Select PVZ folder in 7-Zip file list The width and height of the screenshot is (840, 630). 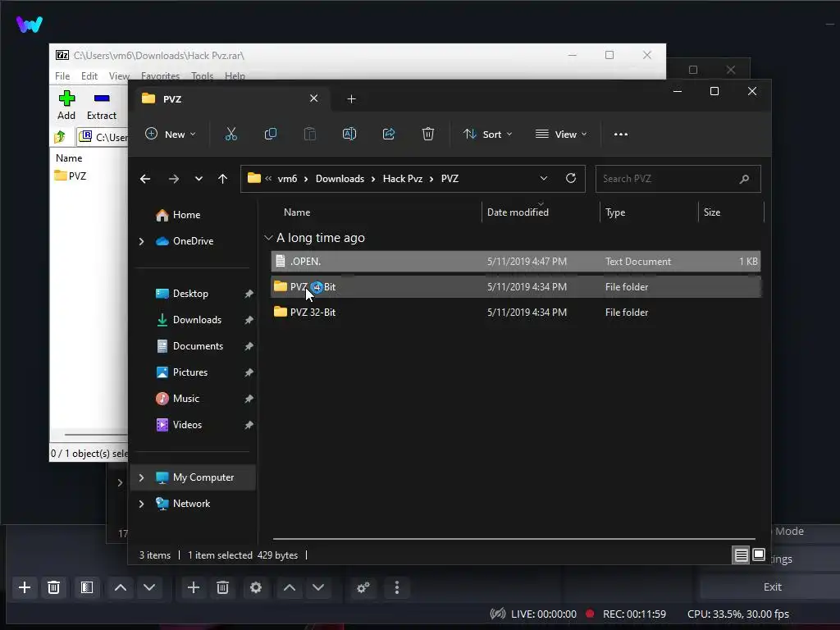[71, 176]
